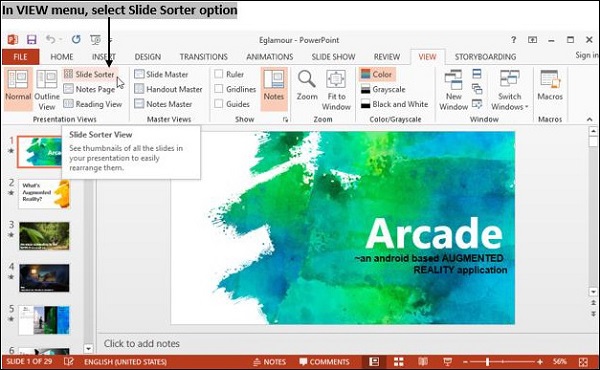The height and width of the screenshot is (370, 600).
Task: Start slideshow from quick access toolbar icon
Action: [95, 39]
